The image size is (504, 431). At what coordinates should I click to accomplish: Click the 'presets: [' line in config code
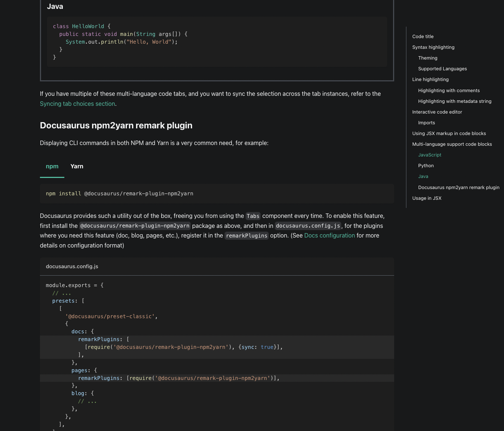pyautogui.click(x=68, y=301)
